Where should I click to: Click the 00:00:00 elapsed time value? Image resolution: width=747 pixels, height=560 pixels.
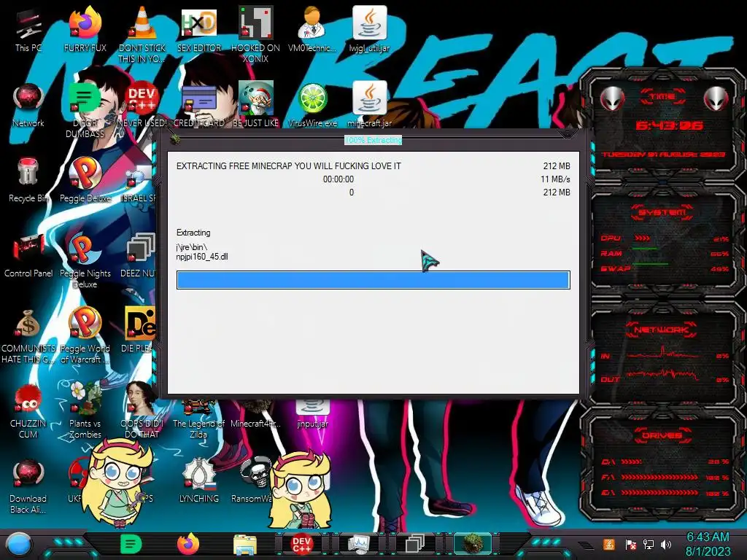click(338, 179)
